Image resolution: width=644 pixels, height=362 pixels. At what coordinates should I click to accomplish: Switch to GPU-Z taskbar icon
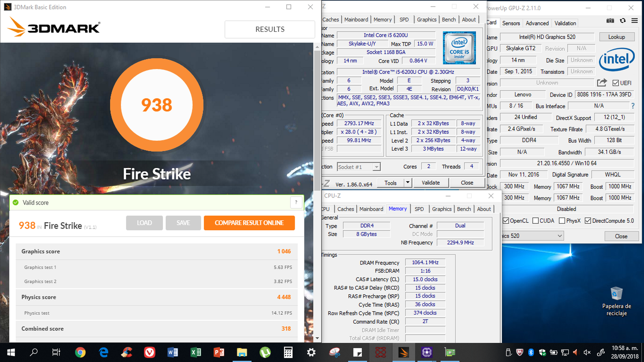click(x=450, y=352)
